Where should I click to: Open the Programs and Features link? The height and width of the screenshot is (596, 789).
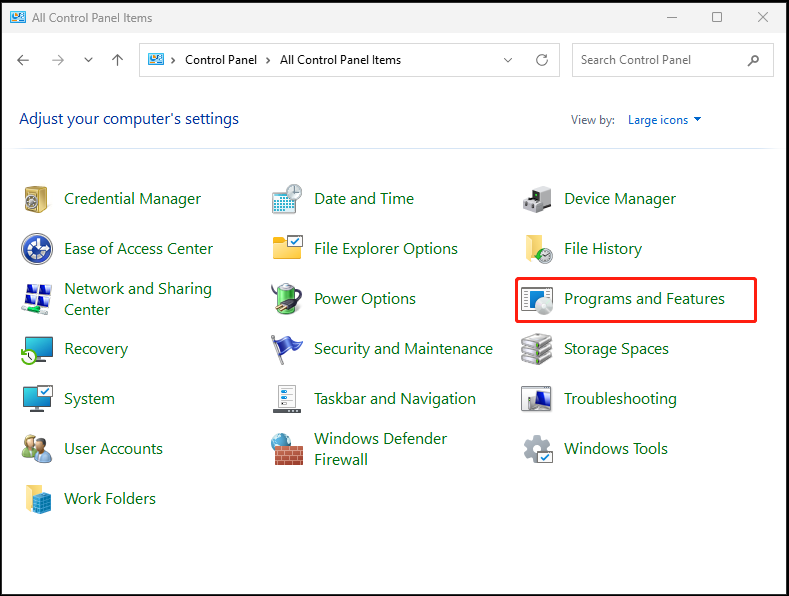[x=644, y=299]
